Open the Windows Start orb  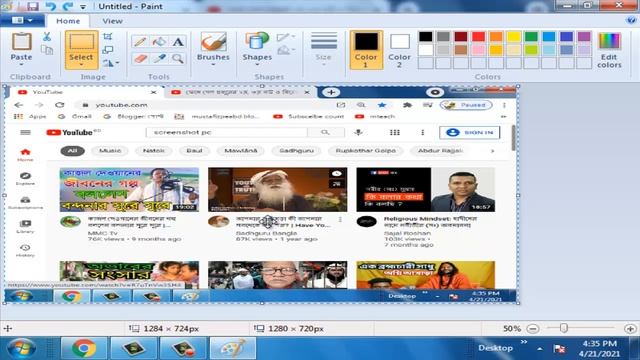pyautogui.click(x=21, y=349)
